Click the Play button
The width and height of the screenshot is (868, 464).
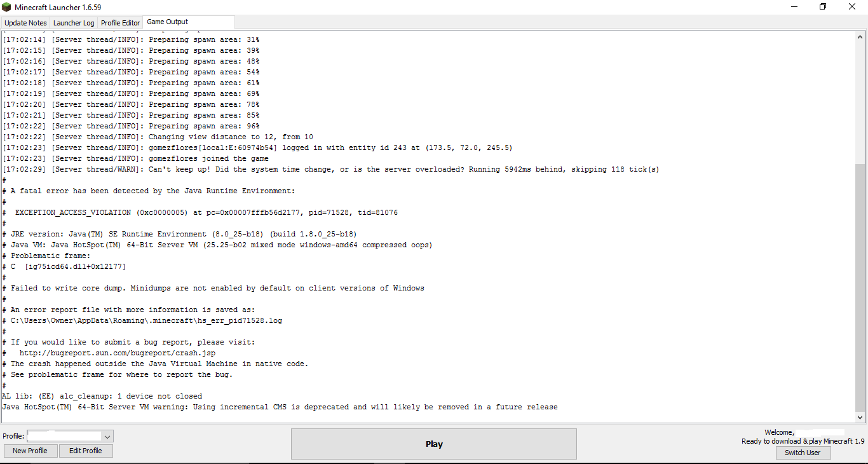coord(434,444)
